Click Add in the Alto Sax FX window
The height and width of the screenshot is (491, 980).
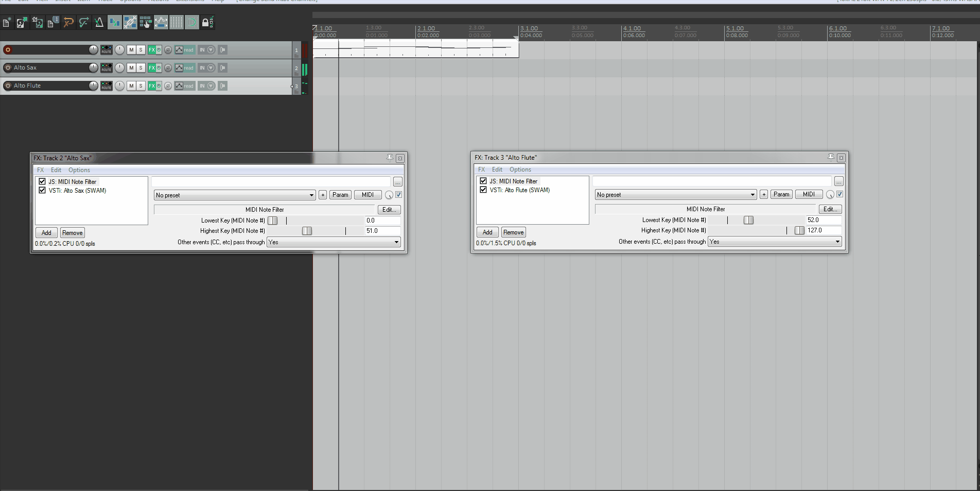point(46,233)
